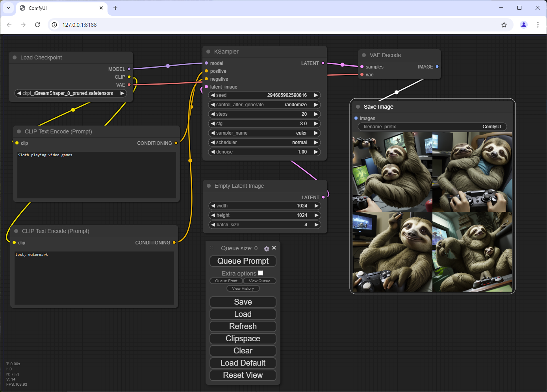Viewport: 547px width, 392px height.
Task: Click the KSampler LATENT output socket
Action: coord(323,63)
